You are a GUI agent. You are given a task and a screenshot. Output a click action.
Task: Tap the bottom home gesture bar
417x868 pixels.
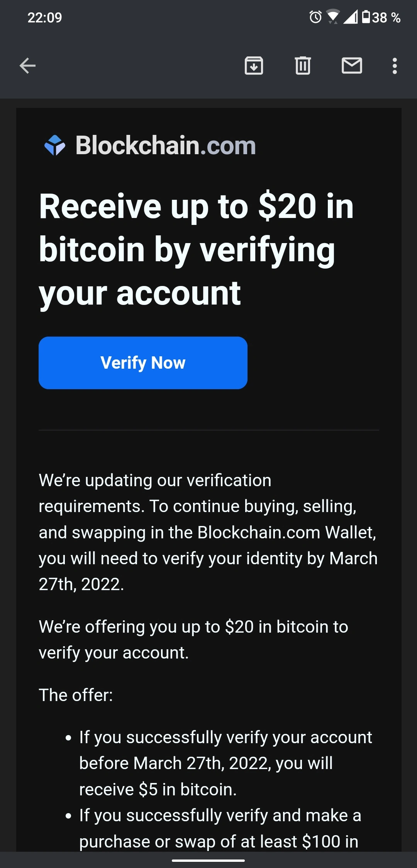pyautogui.click(x=208, y=861)
